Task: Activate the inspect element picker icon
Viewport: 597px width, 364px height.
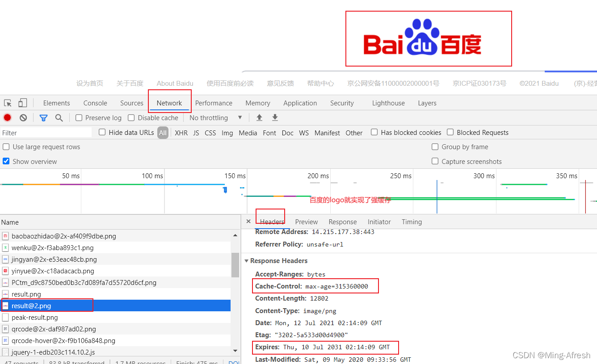Action: tap(8, 103)
